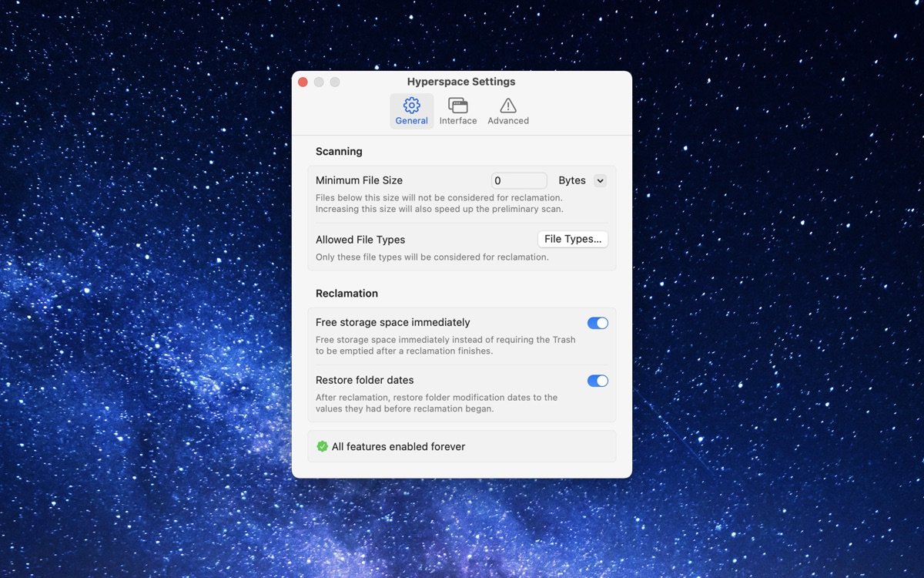Change file size units via Bytes menu
This screenshot has width=924, height=578.
tap(581, 180)
